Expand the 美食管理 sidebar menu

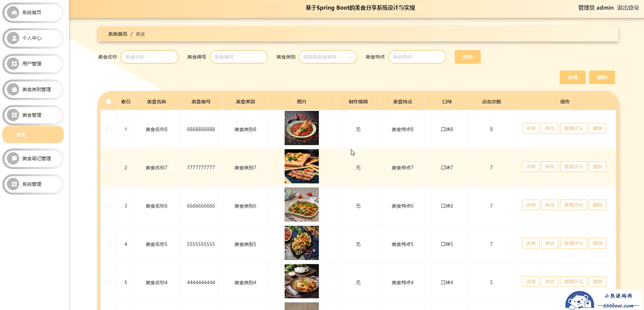(x=33, y=115)
